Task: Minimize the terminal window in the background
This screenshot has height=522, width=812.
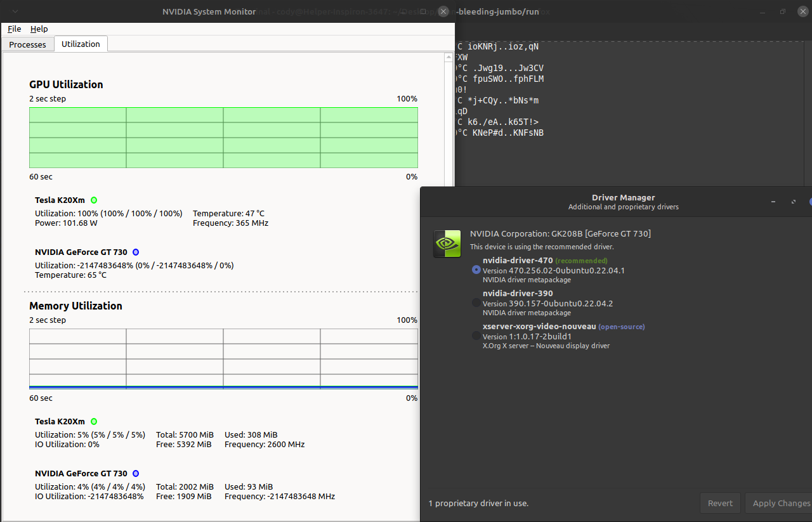Action: pos(763,11)
